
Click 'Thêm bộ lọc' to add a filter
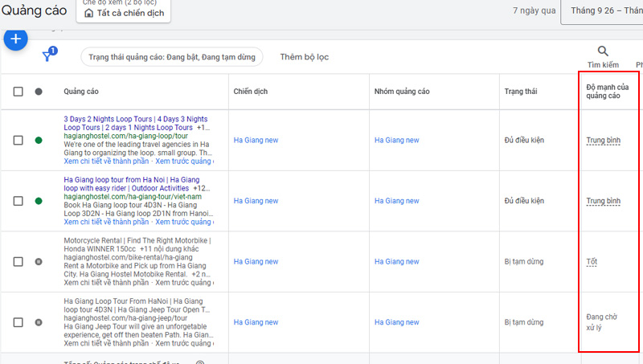(x=304, y=57)
